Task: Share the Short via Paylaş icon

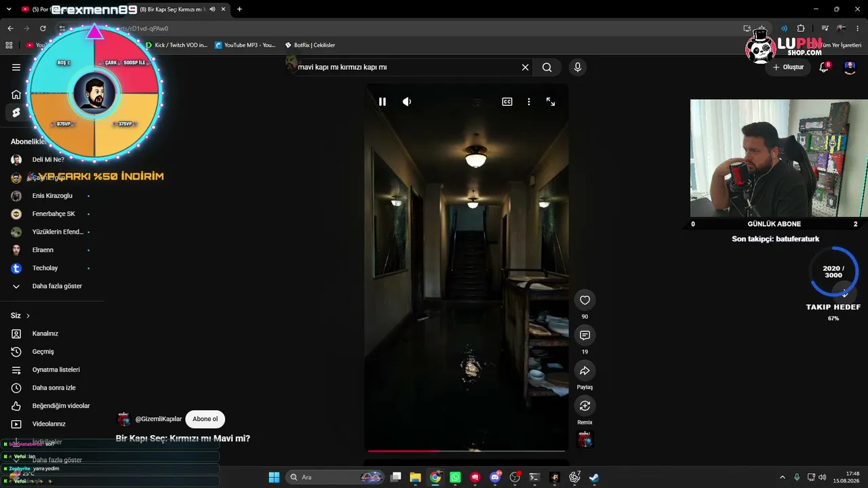Action: coord(585,371)
